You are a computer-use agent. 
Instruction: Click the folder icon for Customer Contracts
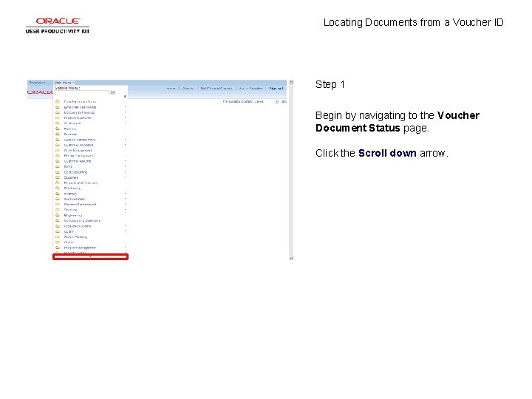[x=58, y=145]
